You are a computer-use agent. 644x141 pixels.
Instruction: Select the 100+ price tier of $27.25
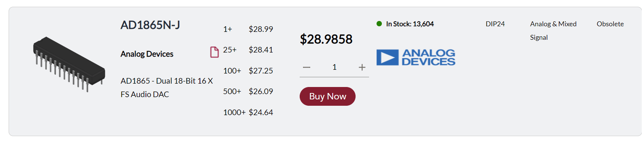pyautogui.click(x=248, y=71)
